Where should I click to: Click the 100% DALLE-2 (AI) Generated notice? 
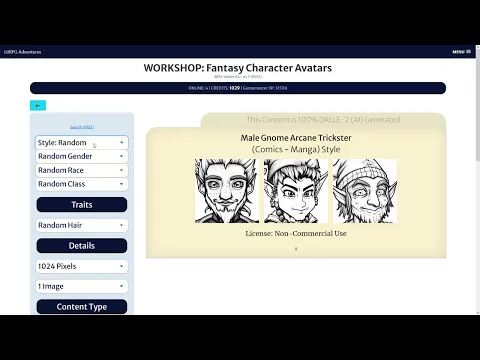(323, 120)
